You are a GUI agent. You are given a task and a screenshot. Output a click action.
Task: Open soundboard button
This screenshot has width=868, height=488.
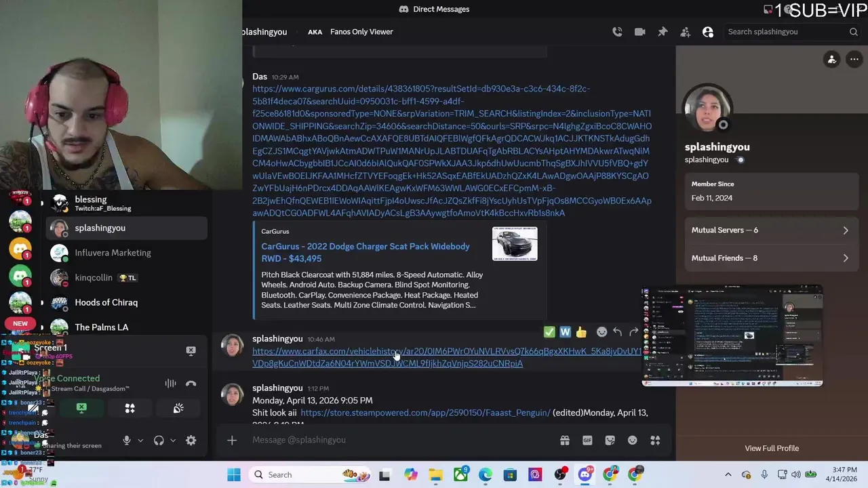tap(178, 409)
